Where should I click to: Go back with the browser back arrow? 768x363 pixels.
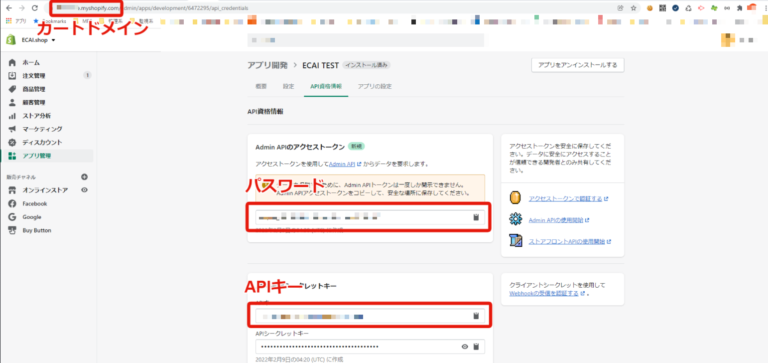pyautogui.click(x=9, y=8)
